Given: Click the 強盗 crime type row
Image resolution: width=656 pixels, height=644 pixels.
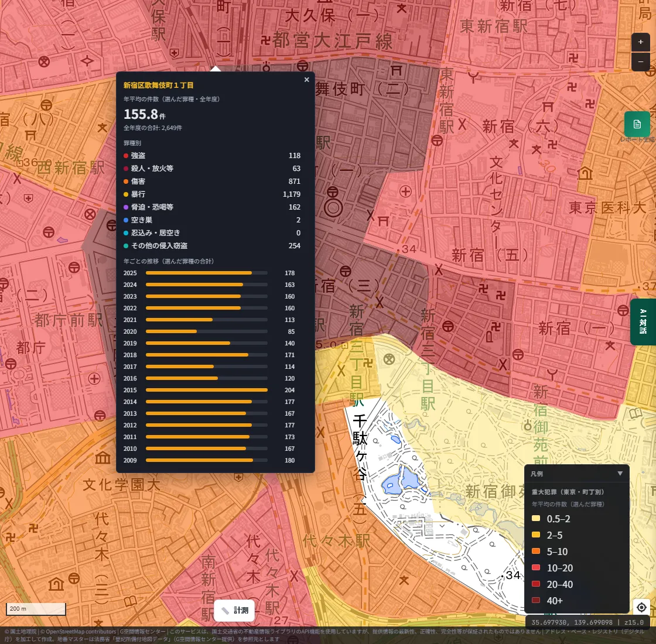Looking at the screenshot, I should click(212, 156).
